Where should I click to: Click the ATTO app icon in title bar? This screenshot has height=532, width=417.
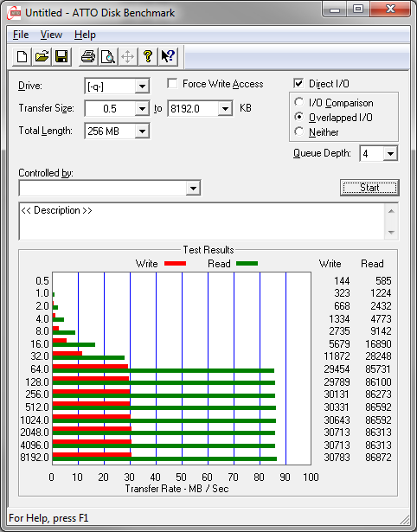coord(14,13)
